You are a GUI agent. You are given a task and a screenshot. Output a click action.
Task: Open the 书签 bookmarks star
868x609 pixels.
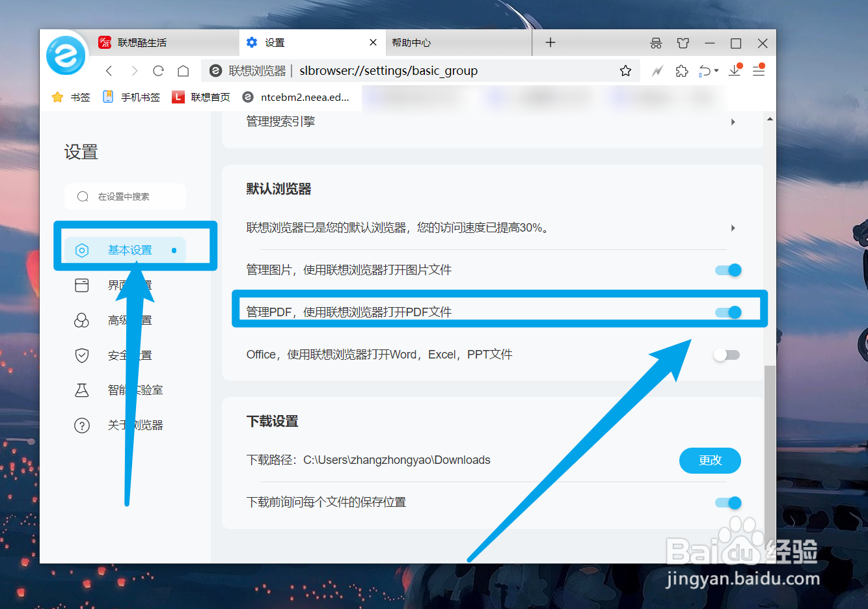(x=70, y=97)
